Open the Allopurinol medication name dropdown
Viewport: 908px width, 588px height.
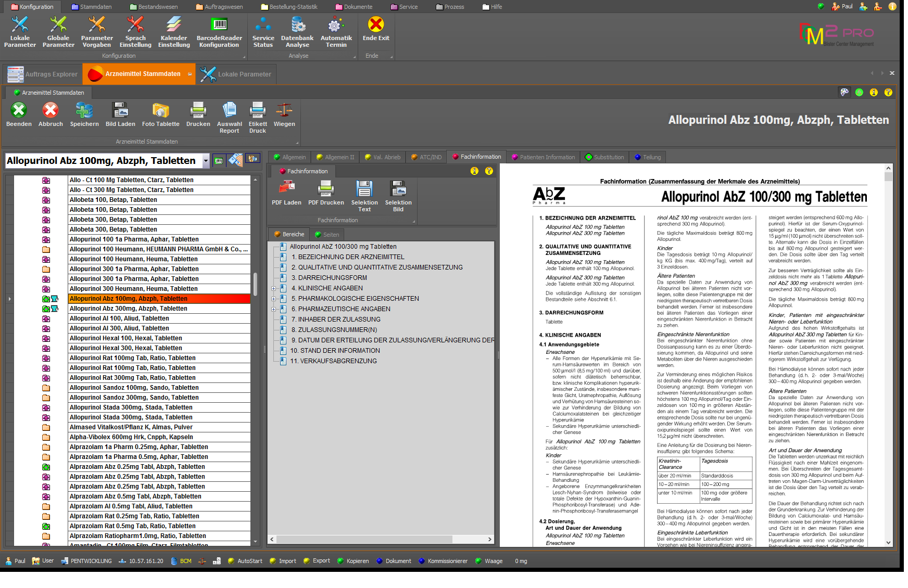(206, 161)
